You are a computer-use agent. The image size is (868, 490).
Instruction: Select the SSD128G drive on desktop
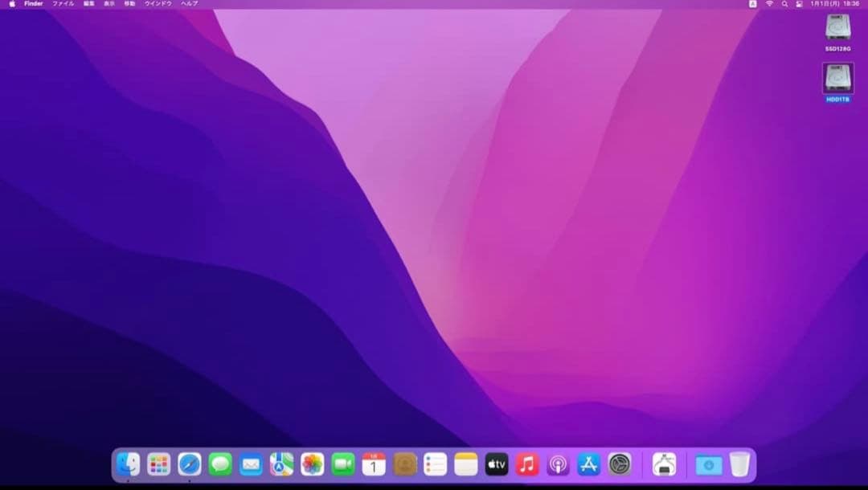pyautogui.click(x=838, y=28)
